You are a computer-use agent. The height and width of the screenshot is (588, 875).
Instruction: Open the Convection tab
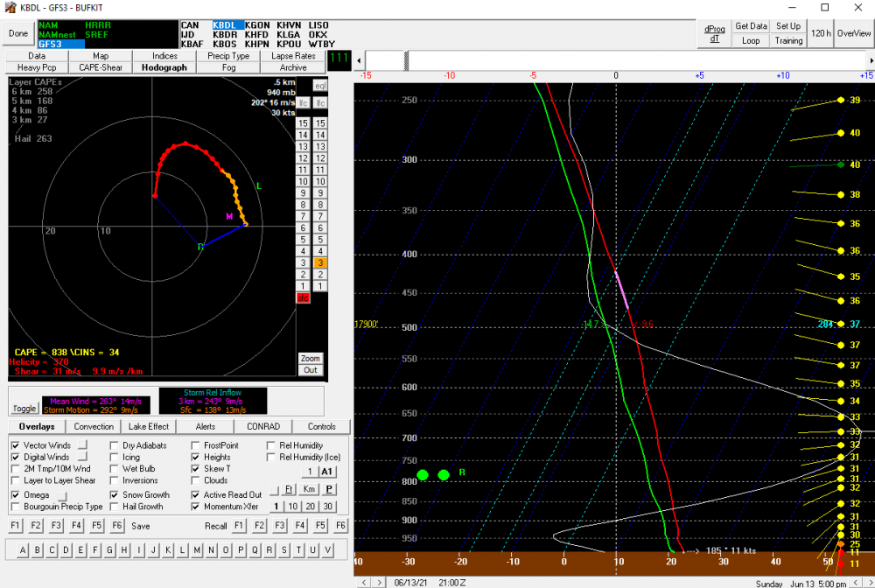(94, 426)
